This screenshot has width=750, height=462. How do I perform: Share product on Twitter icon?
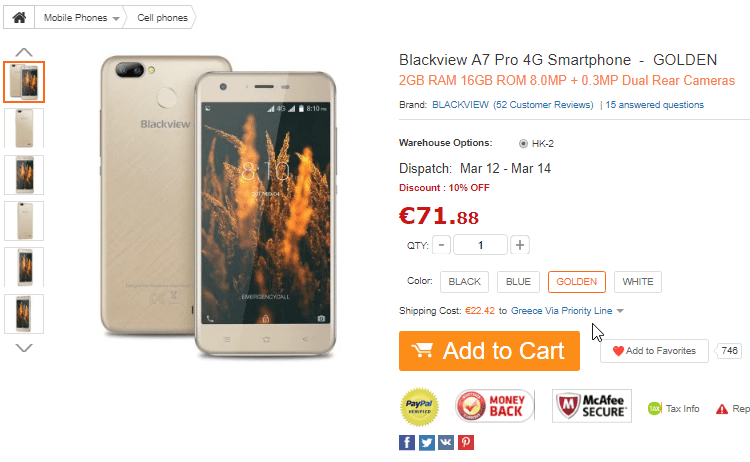[427, 442]
